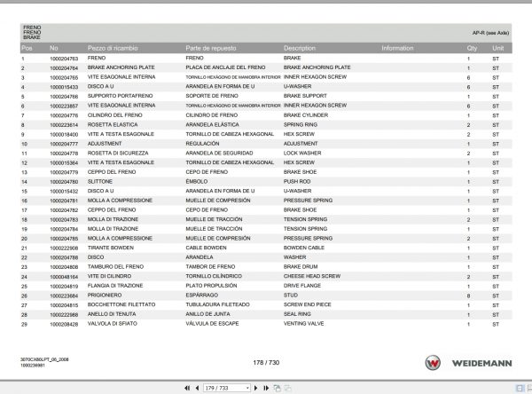
Task: Open the page number dropdown showing 179 / 733
Action: [247, 388]
